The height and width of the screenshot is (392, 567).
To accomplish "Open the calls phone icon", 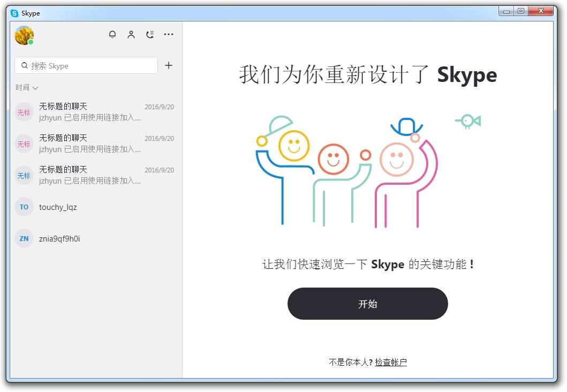I will [x=150, y=34].
